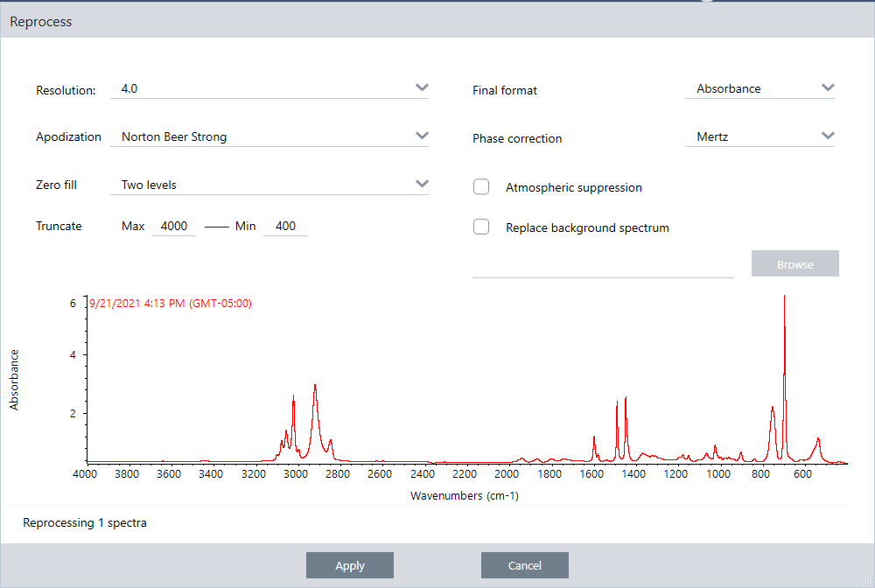Viewport: 875px width, 588px height.
Task: Click the grayed-out Browse button
Action: pos(794,264)
